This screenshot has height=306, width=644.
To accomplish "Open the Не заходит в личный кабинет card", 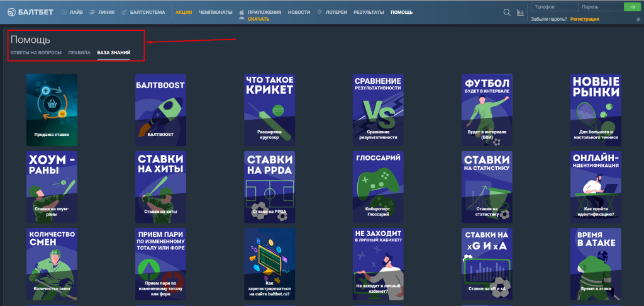I will coord(378,264).
